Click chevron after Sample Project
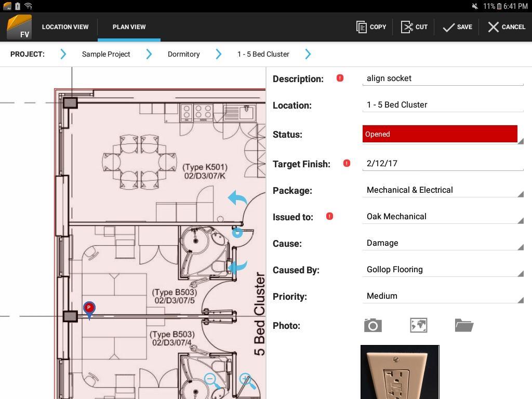The image size is (532, 399). [149, 54]
